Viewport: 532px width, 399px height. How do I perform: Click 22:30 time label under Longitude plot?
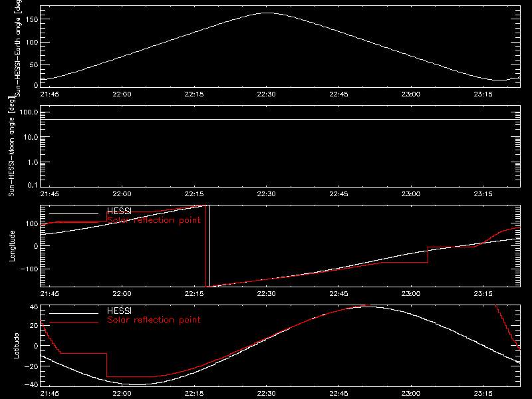pos(267,294)
